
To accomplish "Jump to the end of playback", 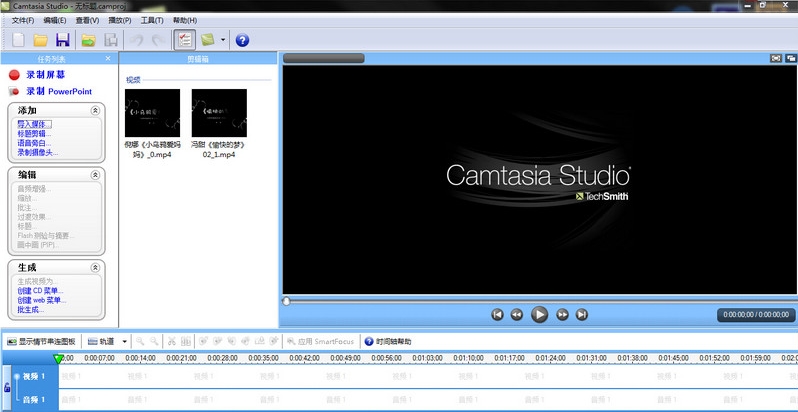I will pyautogui.click(x=582, y=315).
